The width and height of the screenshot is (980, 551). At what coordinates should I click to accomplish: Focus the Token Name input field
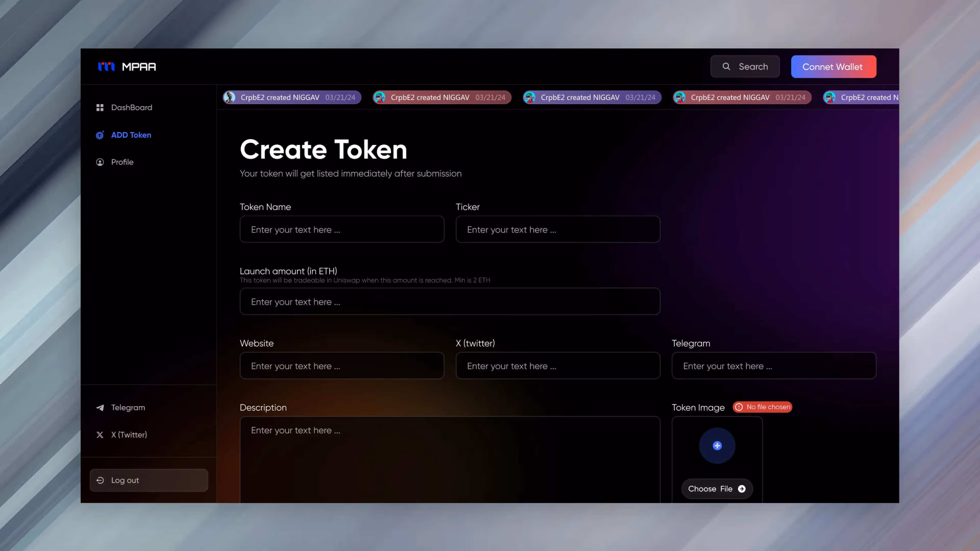[x=342, y=229]
